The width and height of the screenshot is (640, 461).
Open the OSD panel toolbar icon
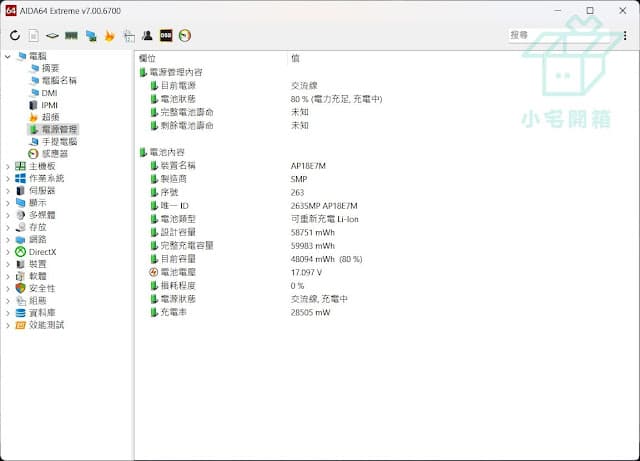(x=166, y=36)
